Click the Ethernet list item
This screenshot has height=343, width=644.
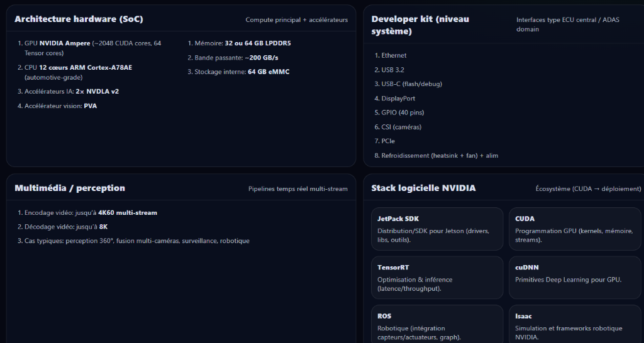pos(391,55)
